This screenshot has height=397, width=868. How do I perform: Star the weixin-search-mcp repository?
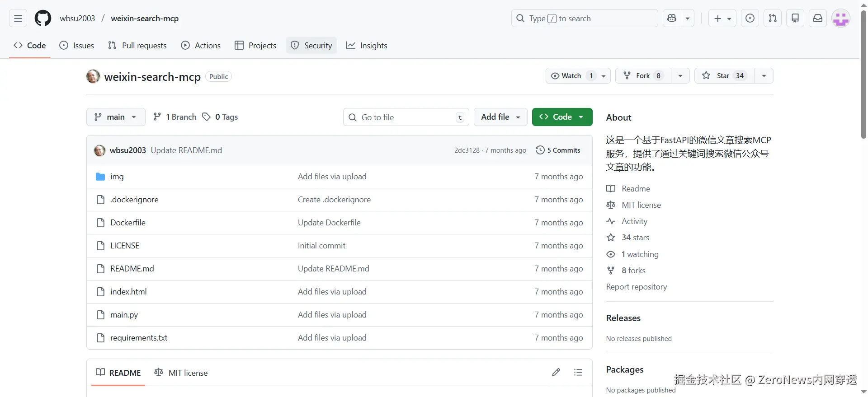(724, 76)
